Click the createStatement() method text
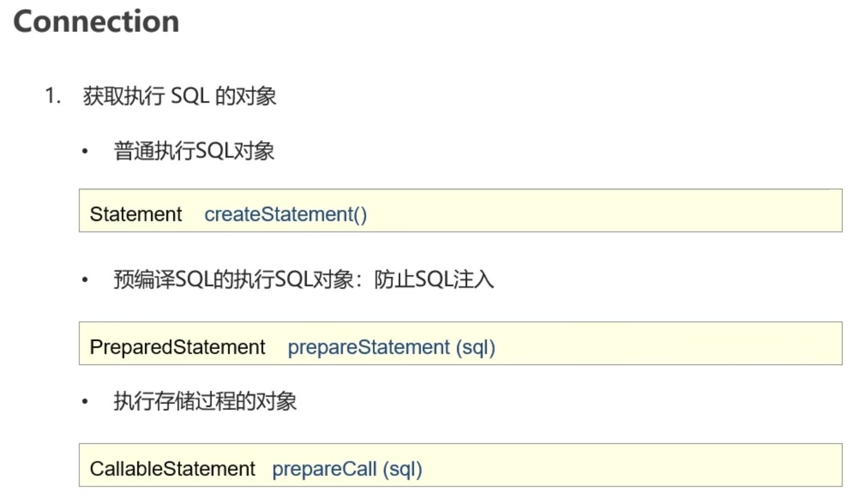 point(286,214)
